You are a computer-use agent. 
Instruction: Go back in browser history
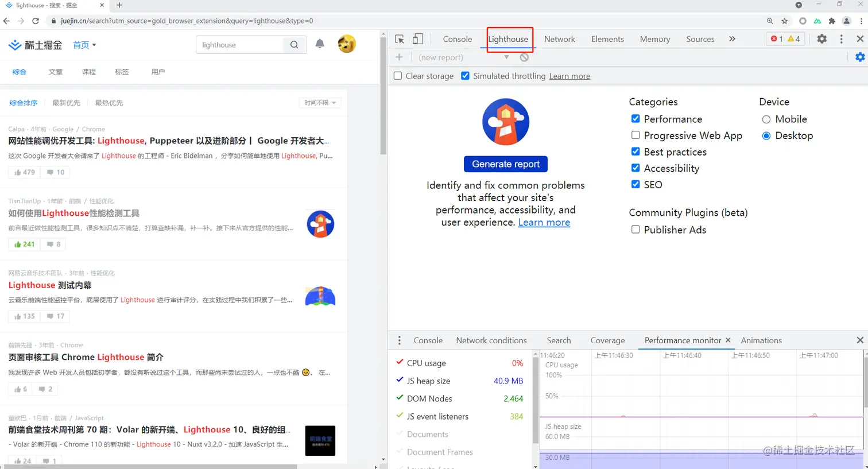click(x=6, y=21)
